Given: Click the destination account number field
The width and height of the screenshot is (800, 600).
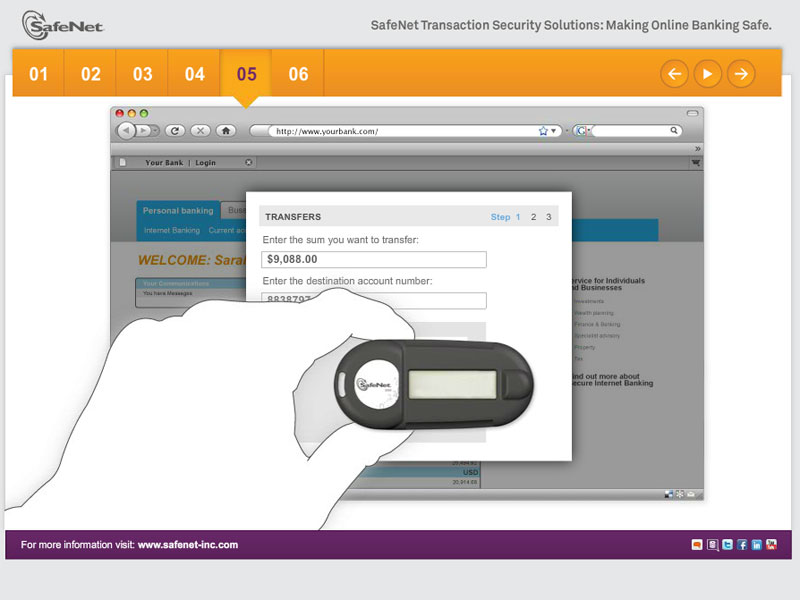Looking at the screenshot, I should pyautogui.click(x=374, y=300).
